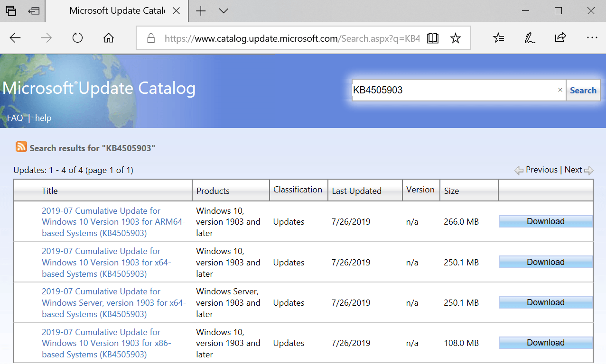Add this page to favorites via the star
The height and width of the screenshot is (364, 606).
pos(455,37)
